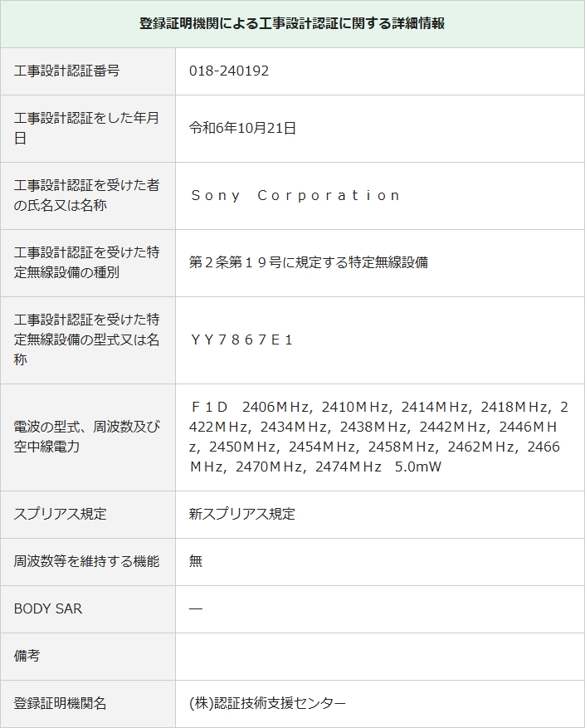
Task: Click the スプリアス規定 label cell
Action: point(88,515)
